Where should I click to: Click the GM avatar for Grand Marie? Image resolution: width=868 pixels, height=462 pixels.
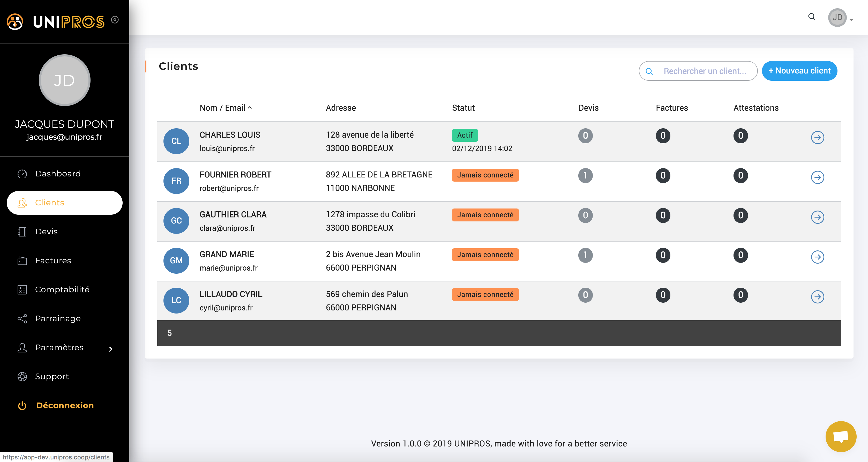click(176, 260)
